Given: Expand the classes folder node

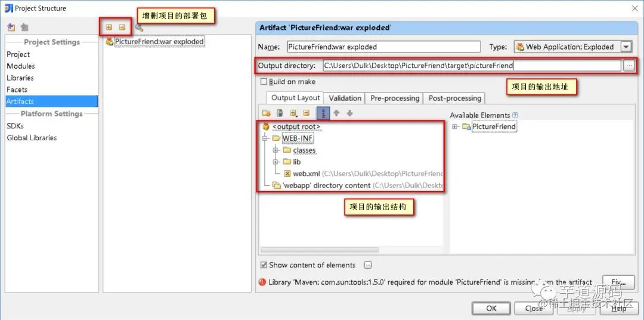Looking at the screenshot, I should coord(276,150).
